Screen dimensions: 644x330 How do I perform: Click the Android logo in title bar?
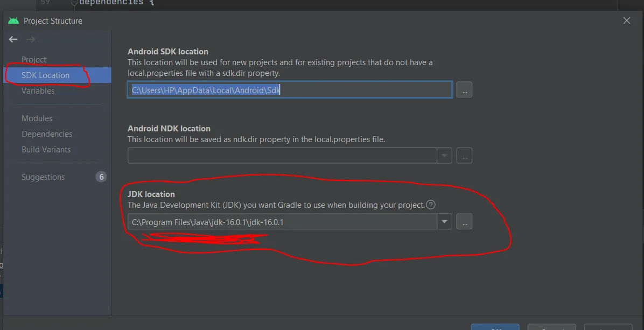[13, 21]
